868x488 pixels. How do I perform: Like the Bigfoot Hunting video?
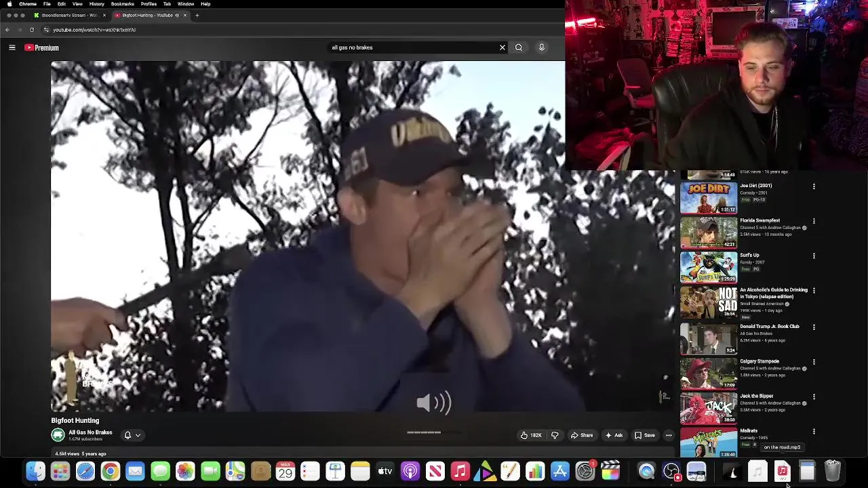531,435
